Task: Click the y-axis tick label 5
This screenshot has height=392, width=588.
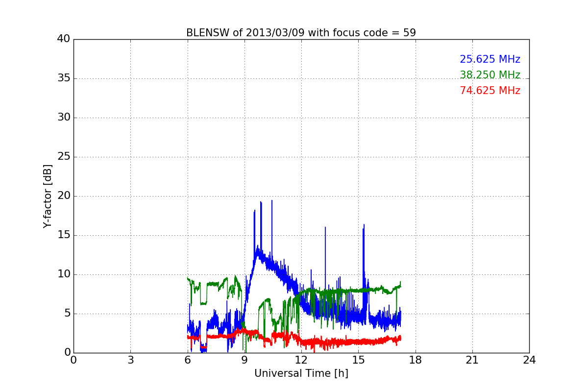Action: pyautogui.click(x=67, y=314)
